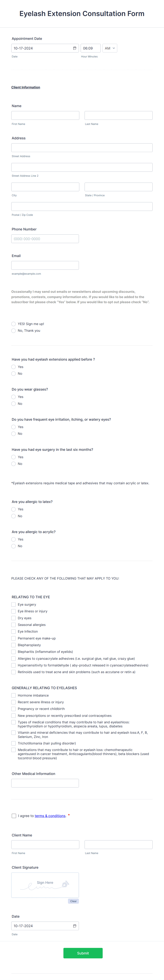Select 'YES! Sign me up!' for the newsletter
Viewport: 164px width, 980px height.
point(13,324)
